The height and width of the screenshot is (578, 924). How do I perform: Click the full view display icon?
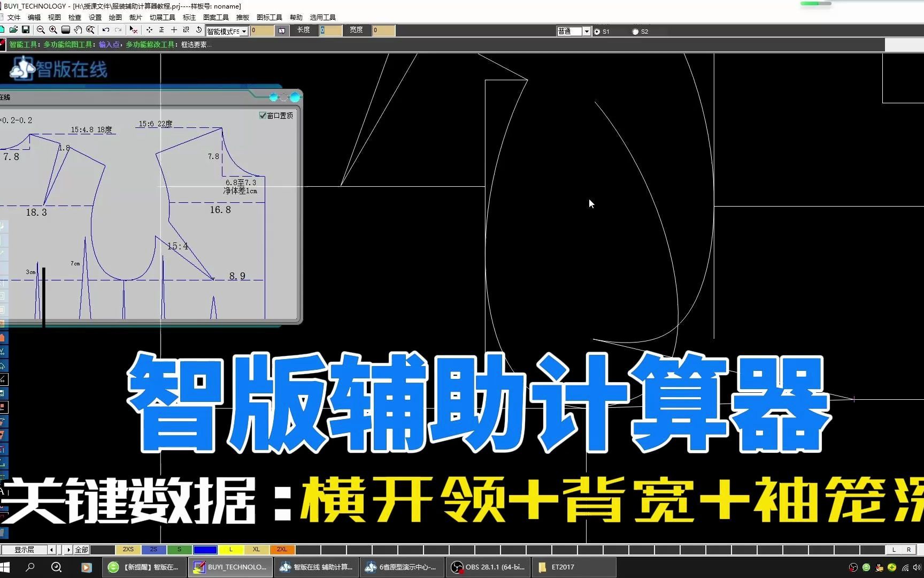pos(66,30)
